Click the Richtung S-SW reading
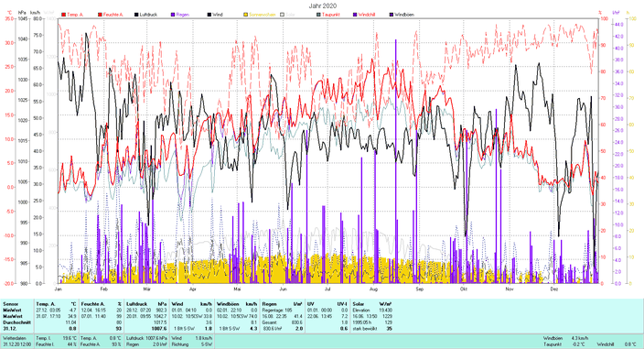Image resolution: width=644 pixels, height=349 pixels. tap(191, 344)
